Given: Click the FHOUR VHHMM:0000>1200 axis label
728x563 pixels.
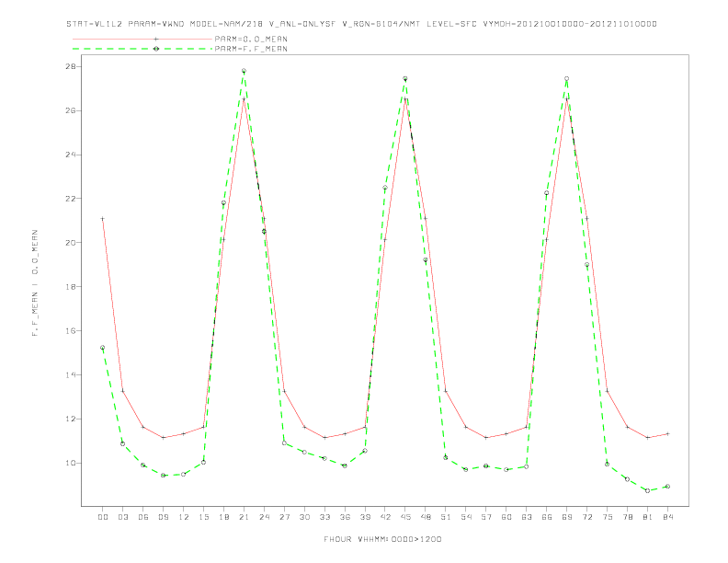Looking at the screenshot, I should pyautogui.click(x=382, y=539).
